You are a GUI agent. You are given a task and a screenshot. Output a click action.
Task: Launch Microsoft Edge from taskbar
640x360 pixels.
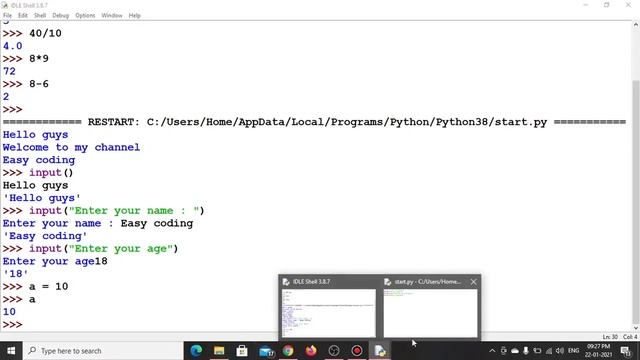coord(196,351)
